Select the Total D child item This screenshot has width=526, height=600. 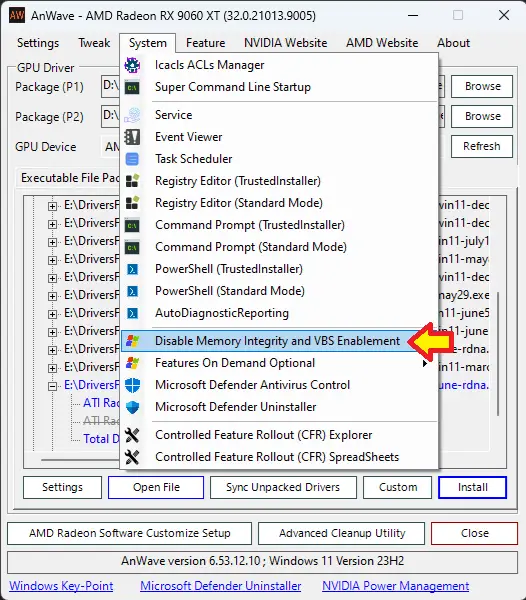pyautogui.click(x=101, y=439)
